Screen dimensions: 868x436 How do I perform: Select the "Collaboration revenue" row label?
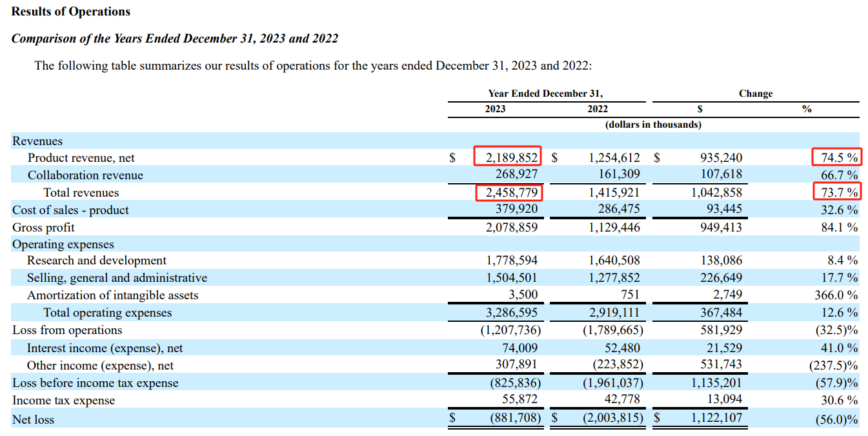pyautogui.click(x=85, y=175)
